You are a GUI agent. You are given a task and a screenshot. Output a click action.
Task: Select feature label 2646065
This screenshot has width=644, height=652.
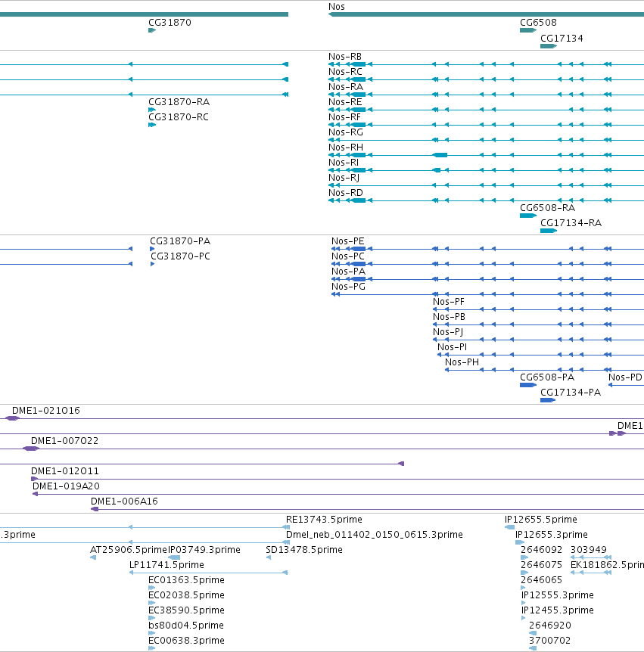coord(541,579)
